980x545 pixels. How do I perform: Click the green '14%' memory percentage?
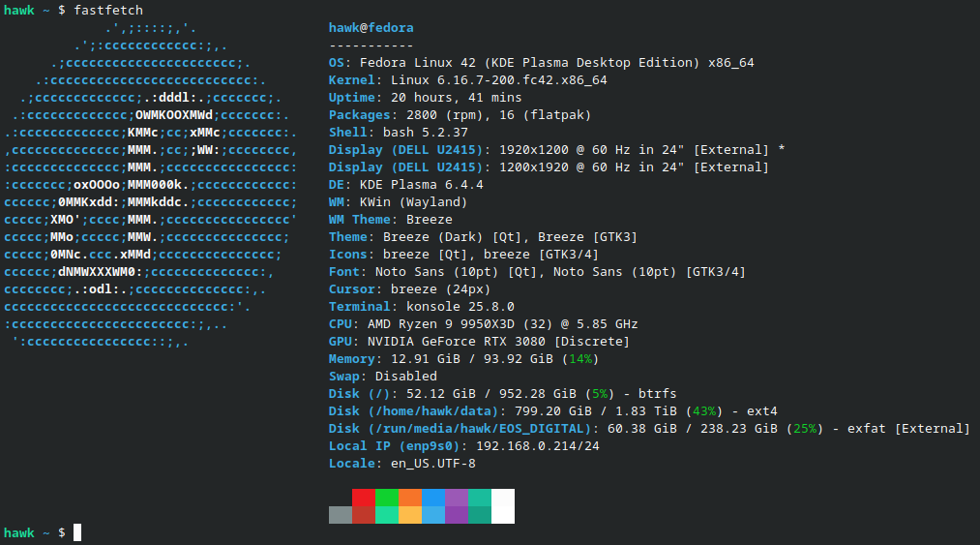(580, 359)
